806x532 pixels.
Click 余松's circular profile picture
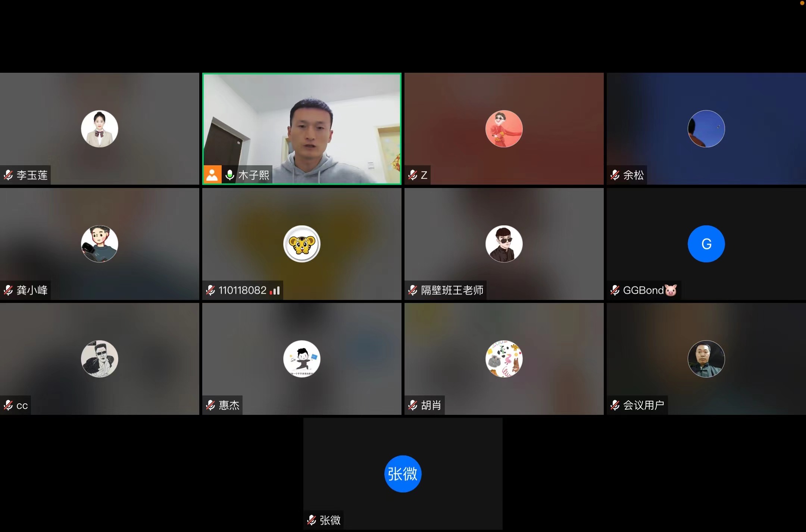pos(706,129)
